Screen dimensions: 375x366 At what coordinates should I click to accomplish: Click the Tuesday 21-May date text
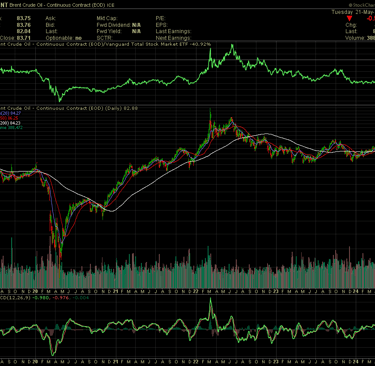(x=353, y=12)
